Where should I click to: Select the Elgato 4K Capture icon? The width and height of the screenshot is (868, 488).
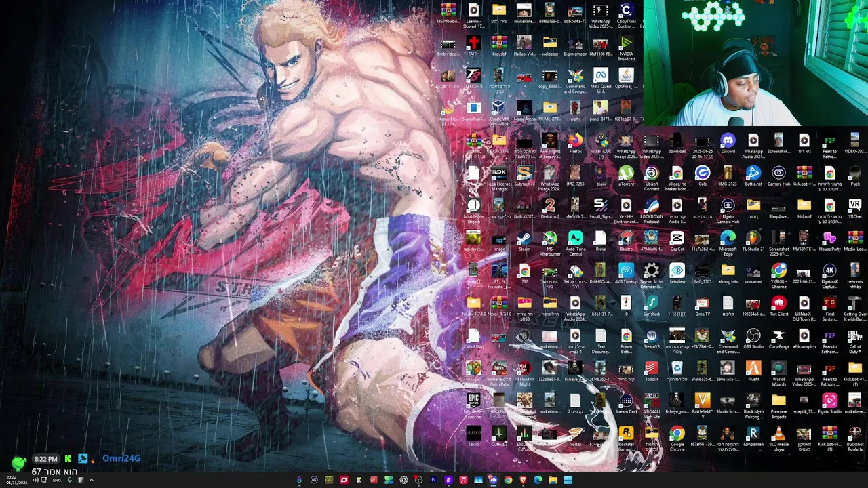click(829, 276)
